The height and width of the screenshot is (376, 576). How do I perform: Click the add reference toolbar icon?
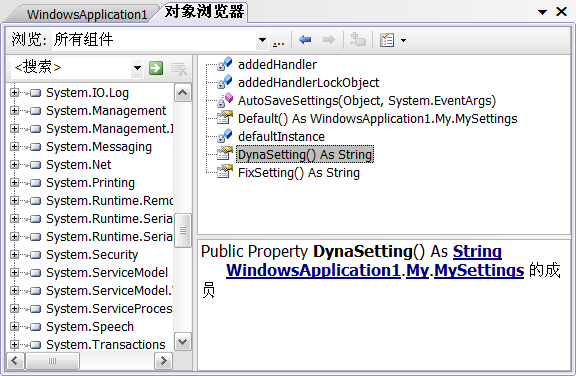(x=358, y=39)
